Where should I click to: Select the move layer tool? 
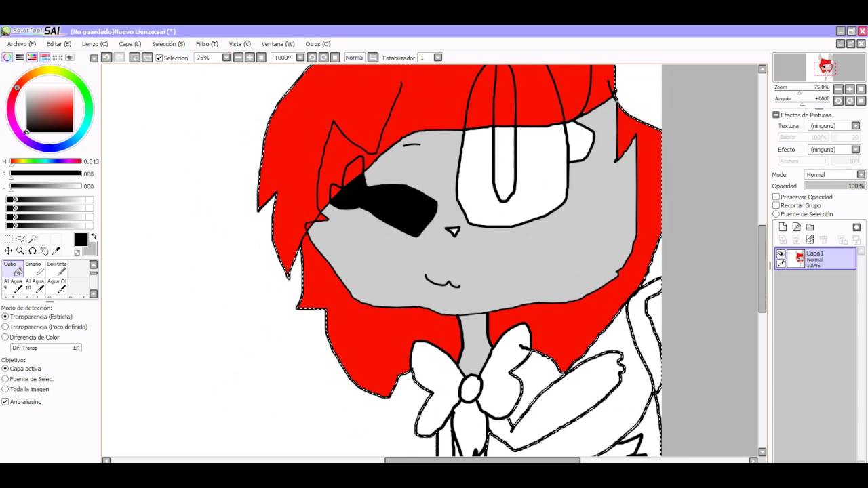tap(9, 251)
